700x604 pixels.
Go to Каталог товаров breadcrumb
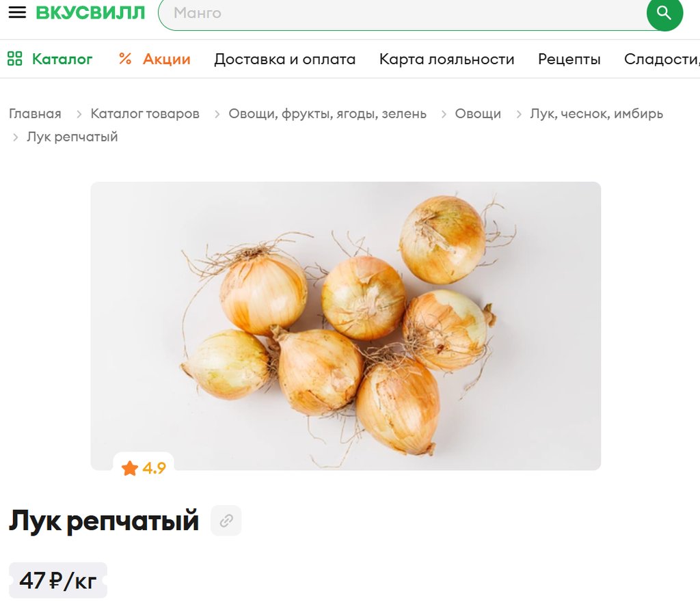point(145,113)
